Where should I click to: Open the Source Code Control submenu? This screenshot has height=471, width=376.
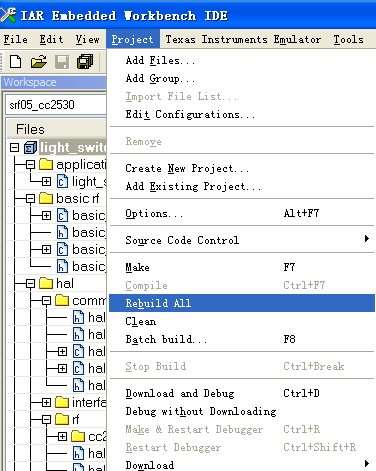click(242, 240)
